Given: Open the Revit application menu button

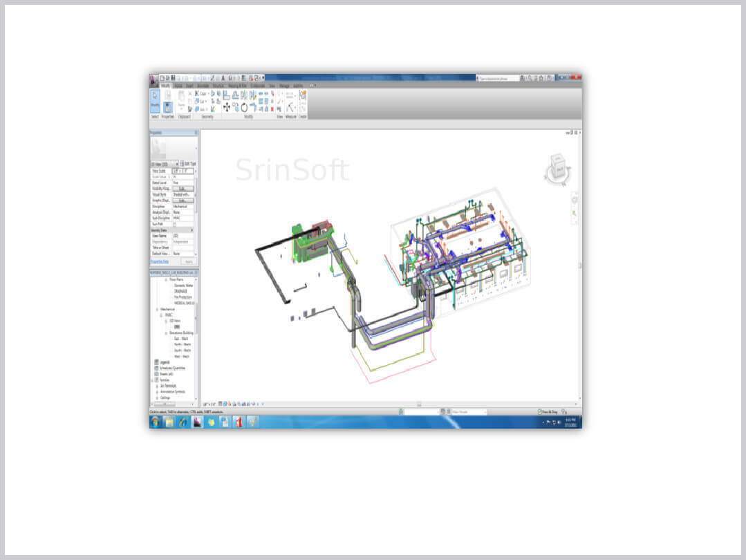Looking at the screenshot, I should (154, 80).
